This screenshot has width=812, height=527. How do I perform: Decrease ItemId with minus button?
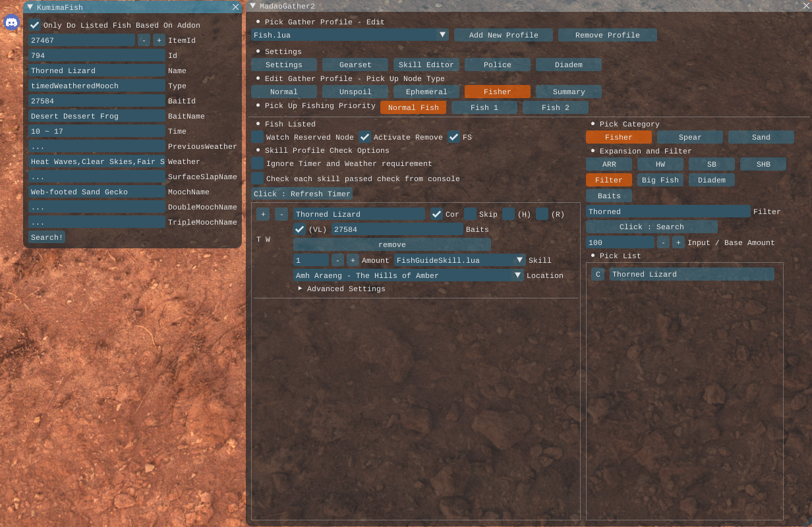pyautogui.click(x=144, y=40)
